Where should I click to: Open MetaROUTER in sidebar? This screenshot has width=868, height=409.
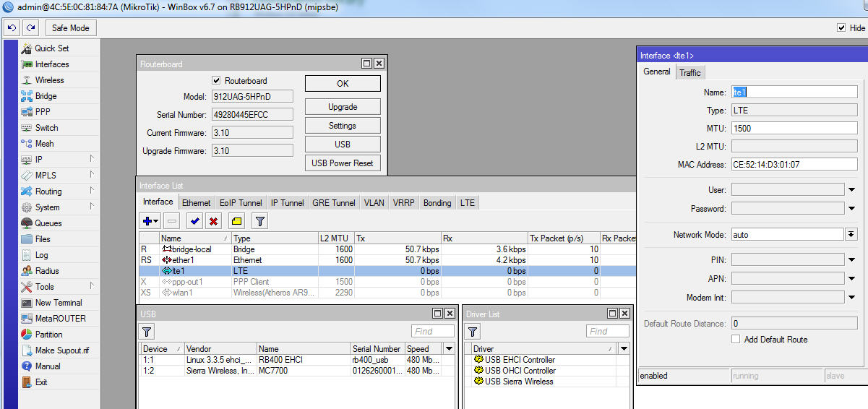(x=60, y=319)
